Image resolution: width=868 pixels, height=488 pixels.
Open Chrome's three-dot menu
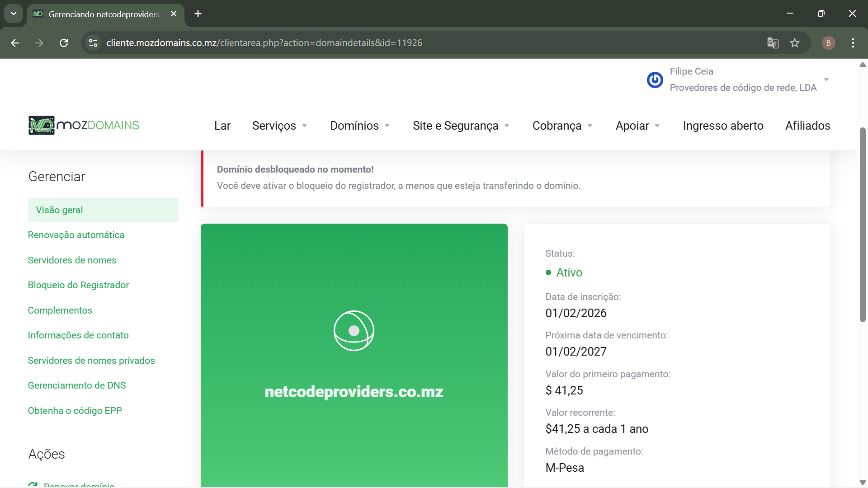853,43
